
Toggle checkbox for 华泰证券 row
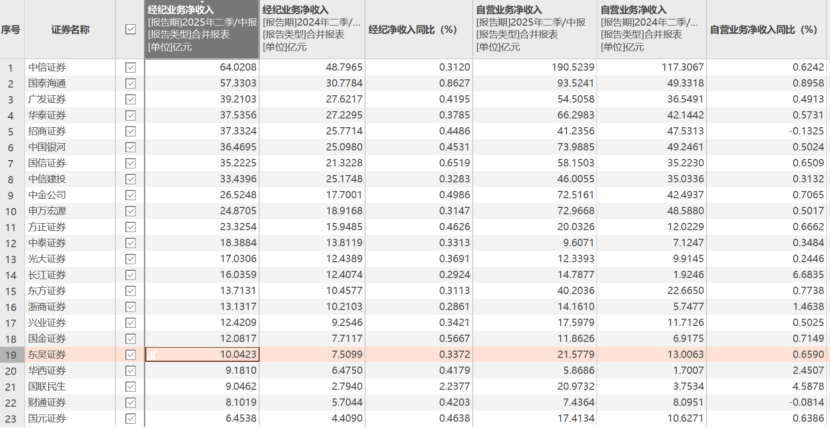130,115
